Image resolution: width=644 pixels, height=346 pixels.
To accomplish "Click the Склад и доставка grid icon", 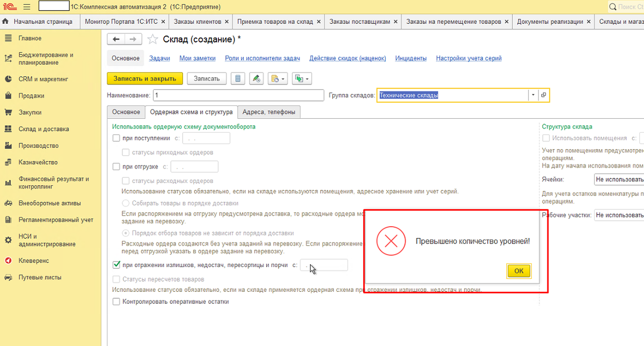I will [x=8, y=129].
